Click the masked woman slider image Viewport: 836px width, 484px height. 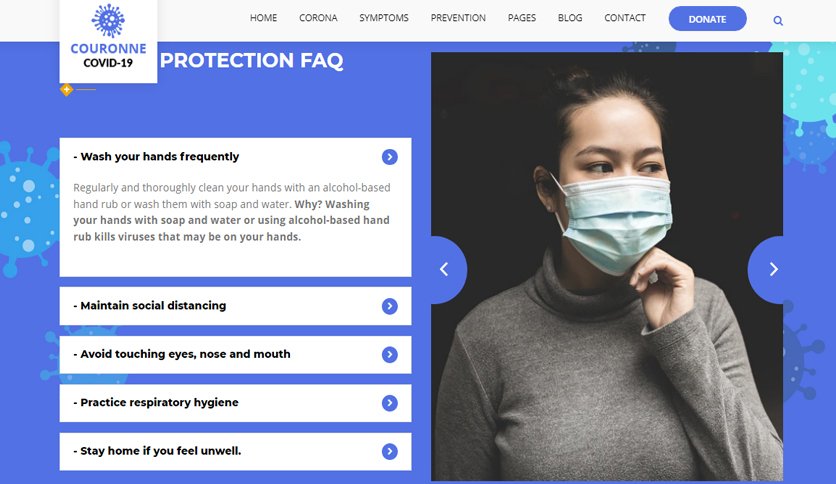pyautogui.click(x=607, y=267)
